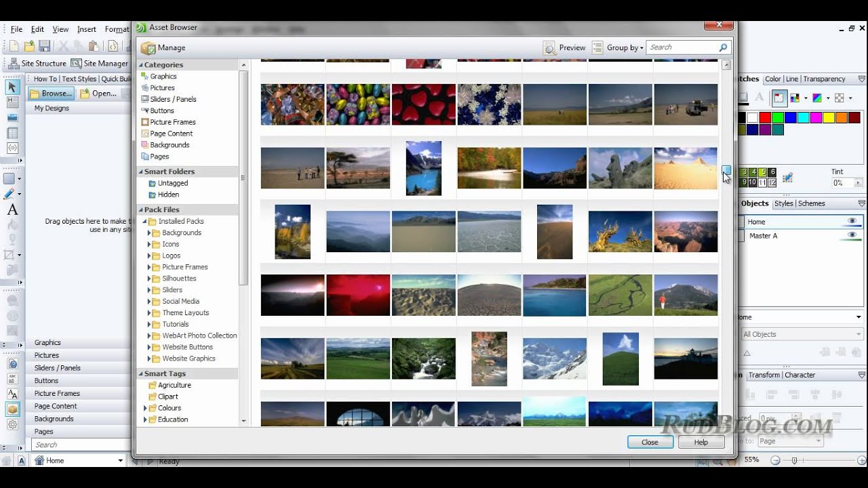Image resolution: width=868 pixels, height=488 pixels.
Task: Click the Tint percentage stepper arrow
Action: click(x=858, y=183)
